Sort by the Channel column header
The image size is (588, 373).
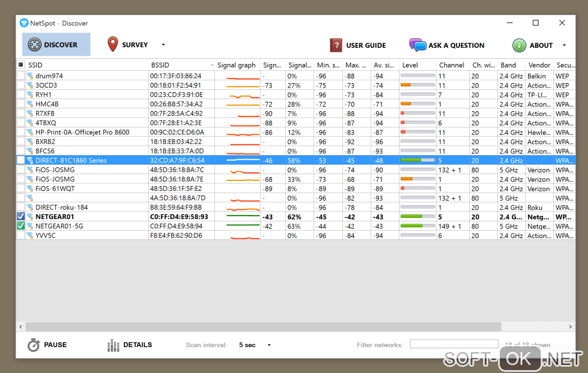click(x=453, y=65)
